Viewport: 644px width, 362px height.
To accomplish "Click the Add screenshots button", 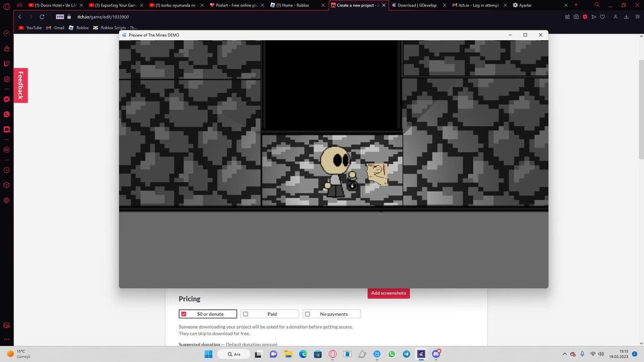I will [x=388, y=293].
